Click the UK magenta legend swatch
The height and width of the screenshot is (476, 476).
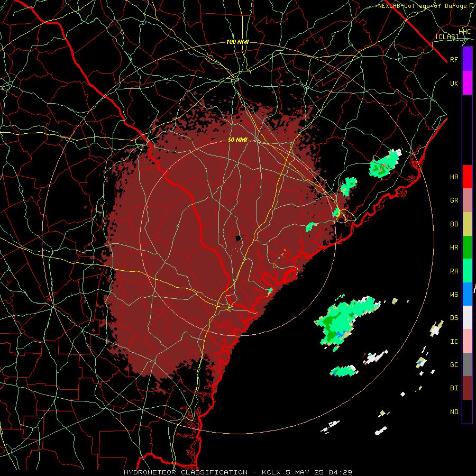tap(467, 83)
